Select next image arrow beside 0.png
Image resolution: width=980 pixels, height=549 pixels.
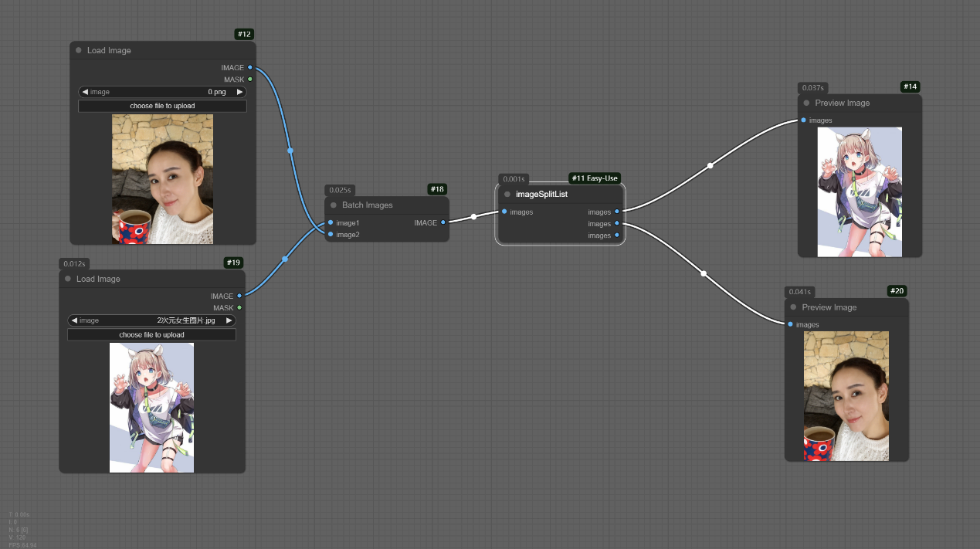[x=239, y=92]
